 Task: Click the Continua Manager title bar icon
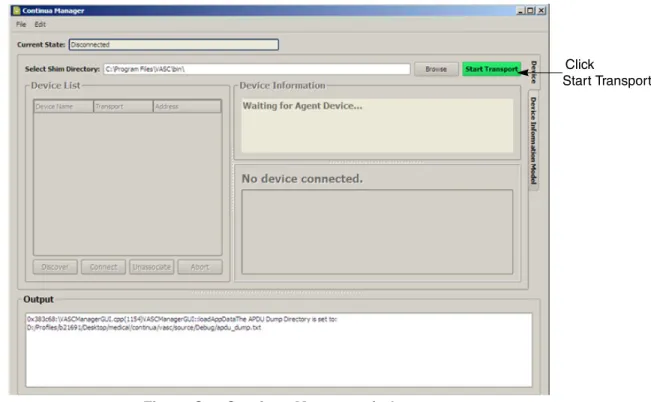[16, 11]
